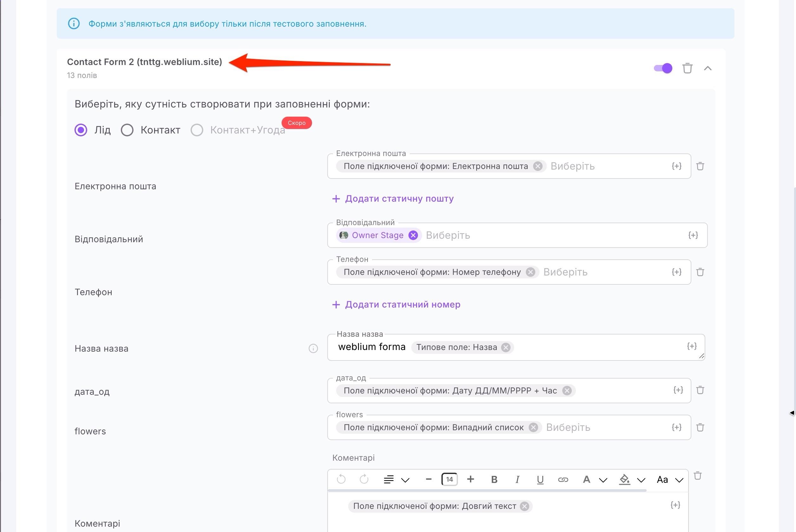Show info tooltip for Назва назва
This screenshot has width=796, height=532.
(x=313, y=348)
